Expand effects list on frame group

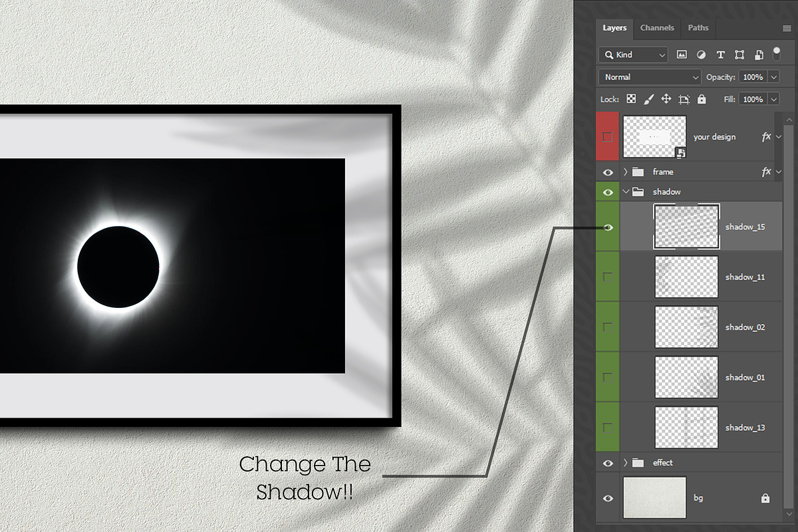[779, 172]
